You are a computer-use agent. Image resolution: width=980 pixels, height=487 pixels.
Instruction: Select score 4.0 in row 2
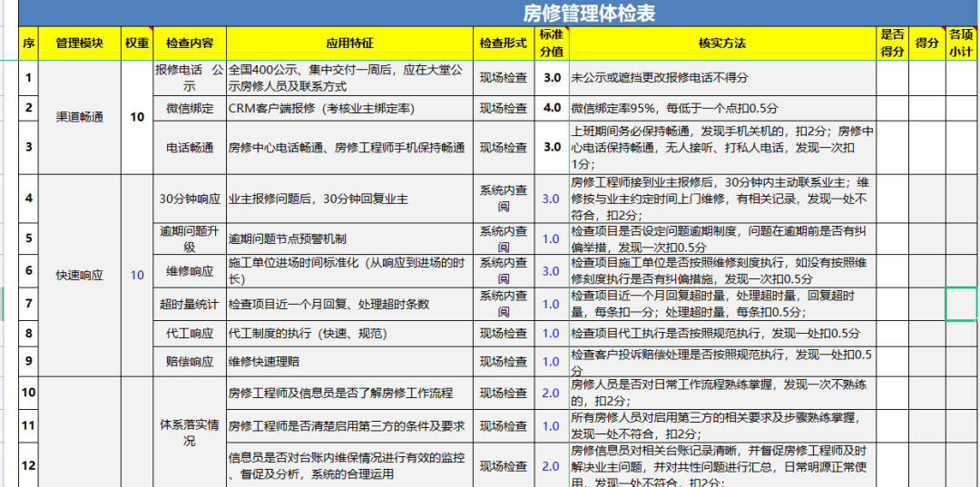552,108
